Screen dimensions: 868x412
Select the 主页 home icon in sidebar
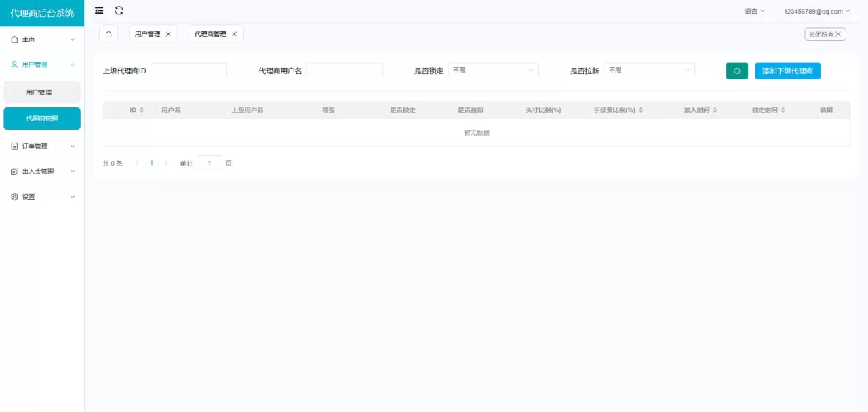click(14, 39)
